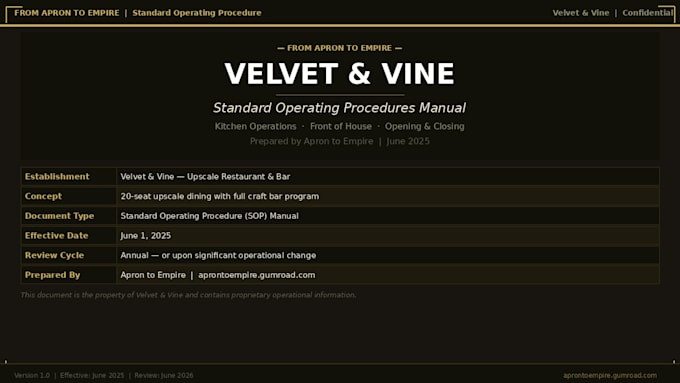Viewport: 680px width, 383px height.
Task: Click Velvet & Vine in the top-right header
Action: coord(581,13)
